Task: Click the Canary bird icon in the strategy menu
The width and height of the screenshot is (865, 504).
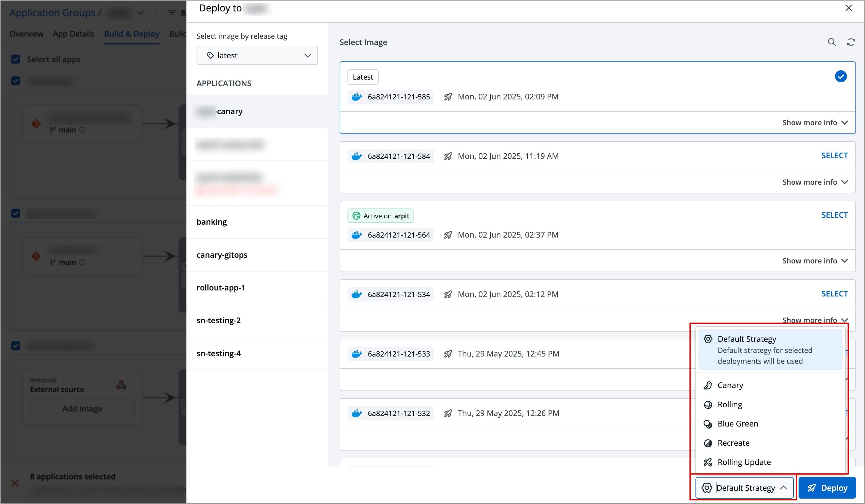Action: point(708,385)
